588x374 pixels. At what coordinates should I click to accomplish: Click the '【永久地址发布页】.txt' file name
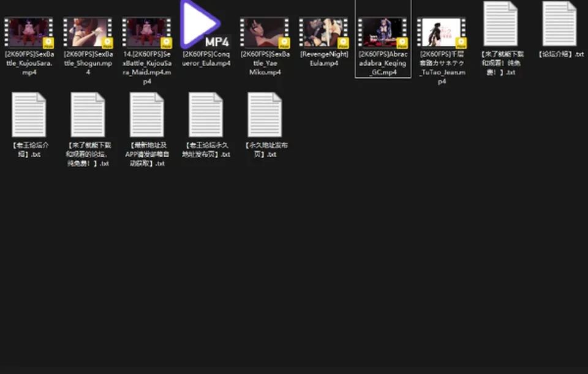click(x=265, y=149)
